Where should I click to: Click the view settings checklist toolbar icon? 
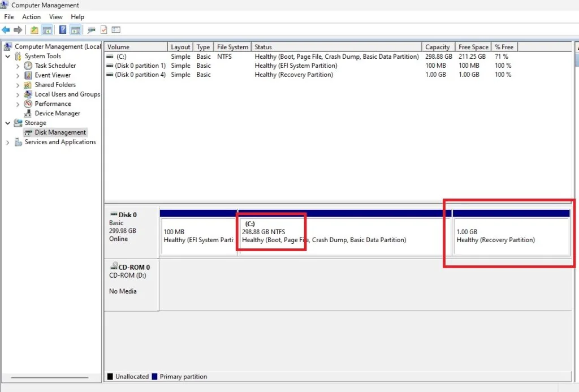click(x=116, y=30)
